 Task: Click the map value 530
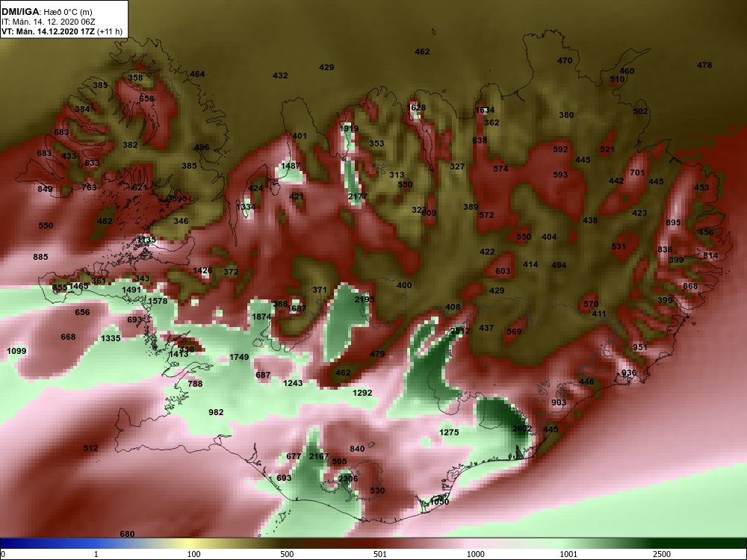(377, 491)
